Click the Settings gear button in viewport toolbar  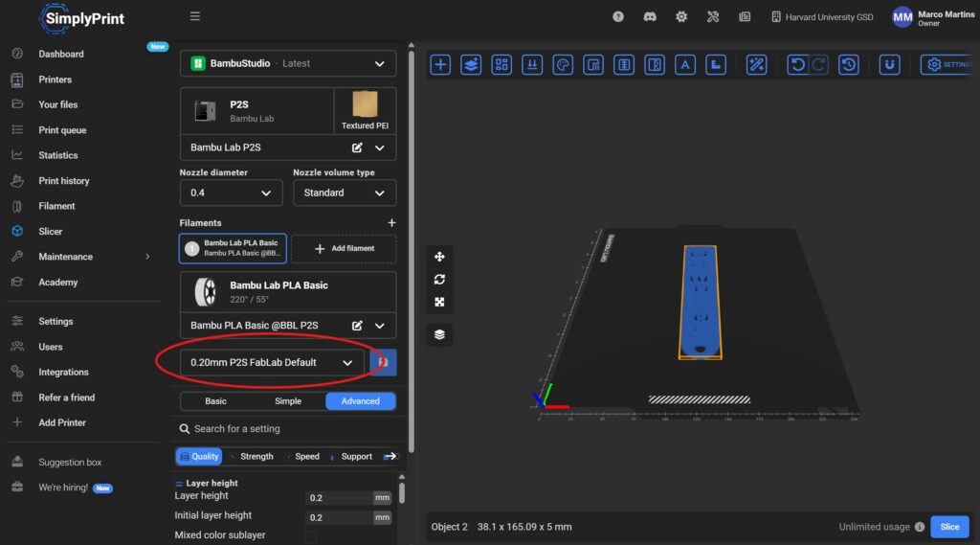(x=947, y=64)
